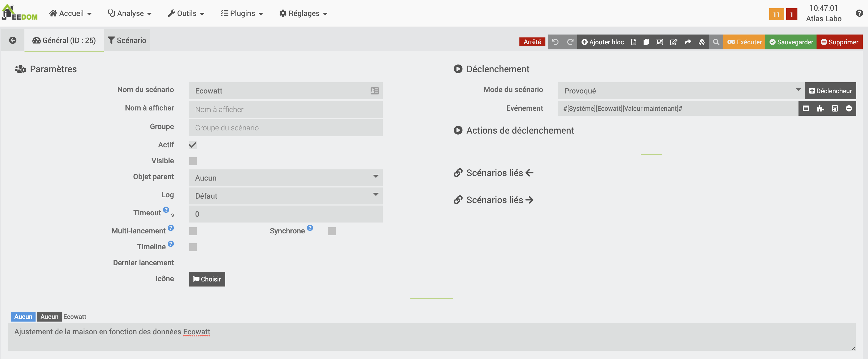The height and width of the screenshot is (359, 868).
Task: Click the Scénarios liés right-arrow heading
Action: tap(494, 200)
